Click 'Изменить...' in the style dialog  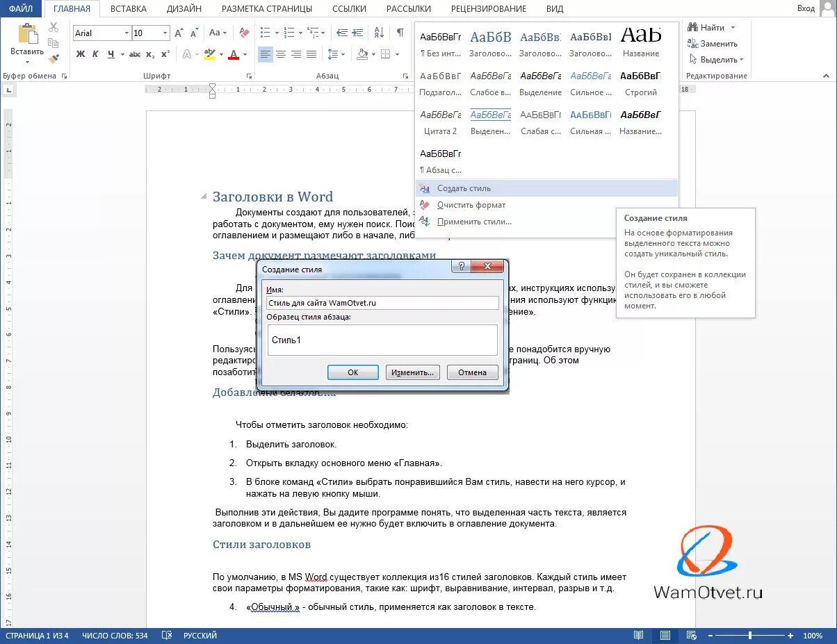click(412, 372)
